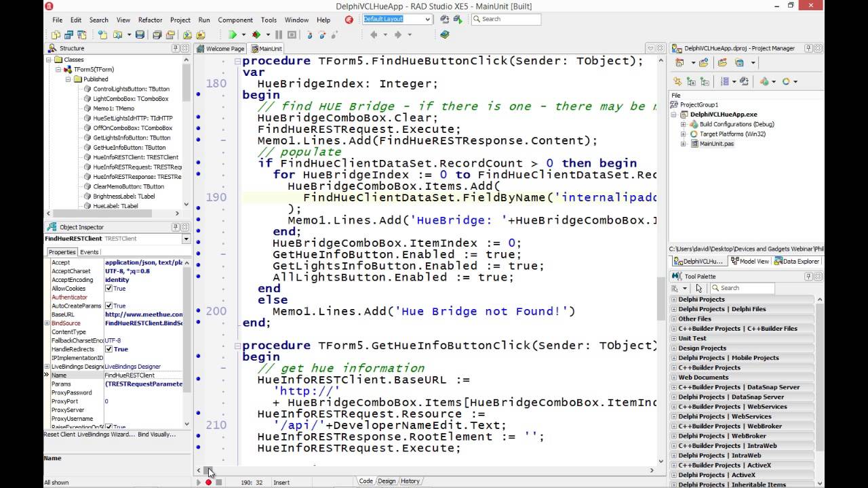868x488 pixels.
Task: Click the Save All disk icon
Action: coord(157,35)
